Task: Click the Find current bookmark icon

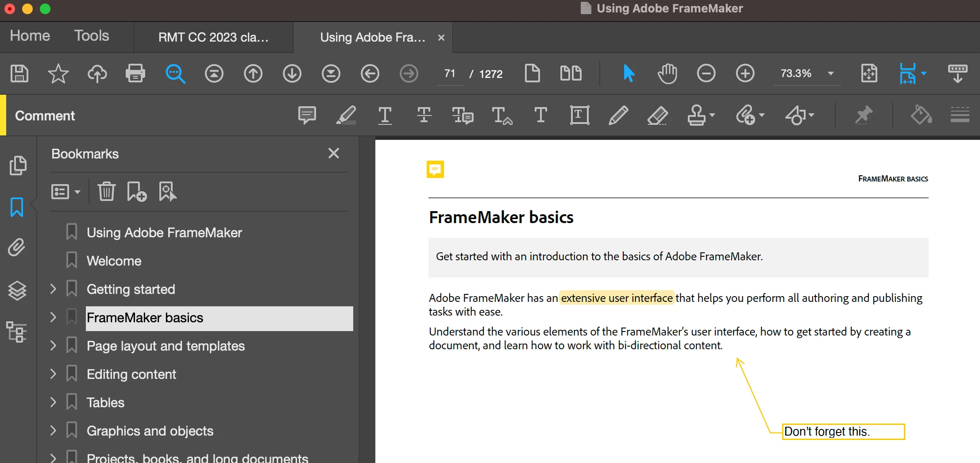Action: tap(168, 192)
